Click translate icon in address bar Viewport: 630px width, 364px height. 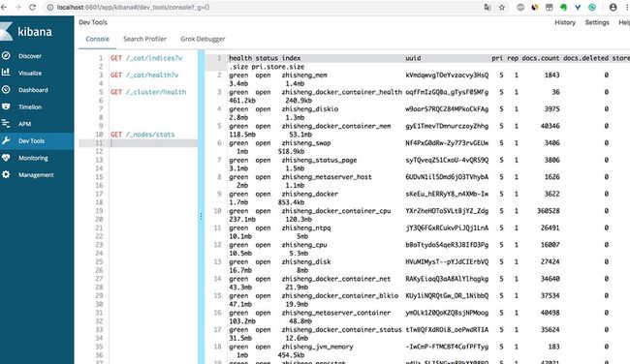point(488,7)
